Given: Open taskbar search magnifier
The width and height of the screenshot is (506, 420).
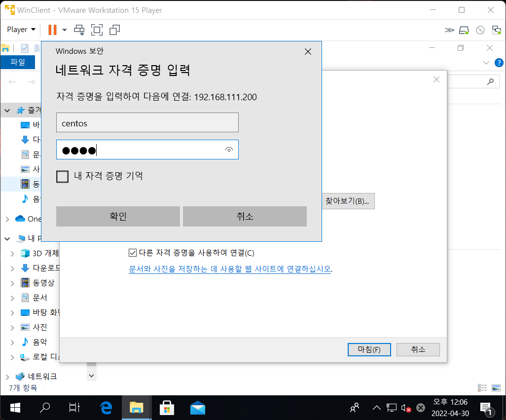Looking at the screenshot, I should click(44, 408).
